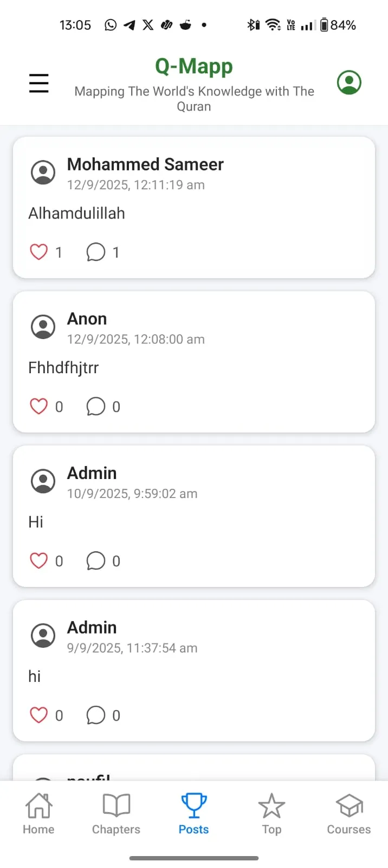Screen dimensions: 388x868
Task: Tap the heart on Admin's 9/9/2025 post
Action: 39,715
